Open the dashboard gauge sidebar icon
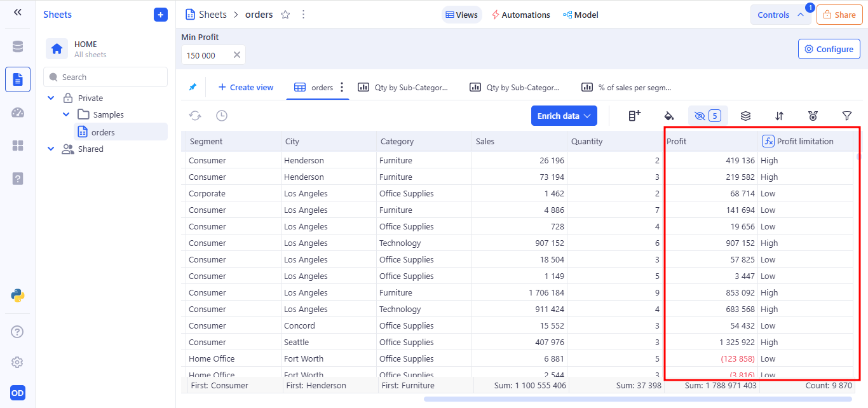Screen dimensions: 868x408 tap(18, 112)
